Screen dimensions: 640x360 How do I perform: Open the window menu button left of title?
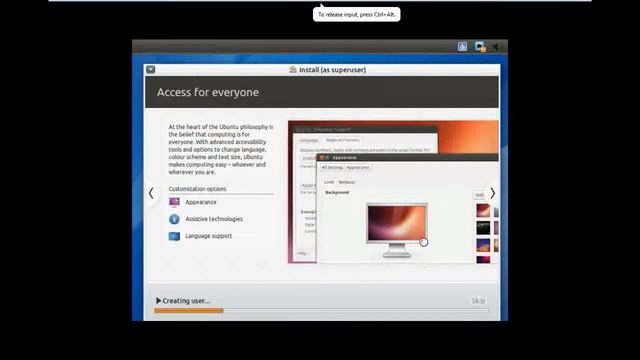point(151,69)
